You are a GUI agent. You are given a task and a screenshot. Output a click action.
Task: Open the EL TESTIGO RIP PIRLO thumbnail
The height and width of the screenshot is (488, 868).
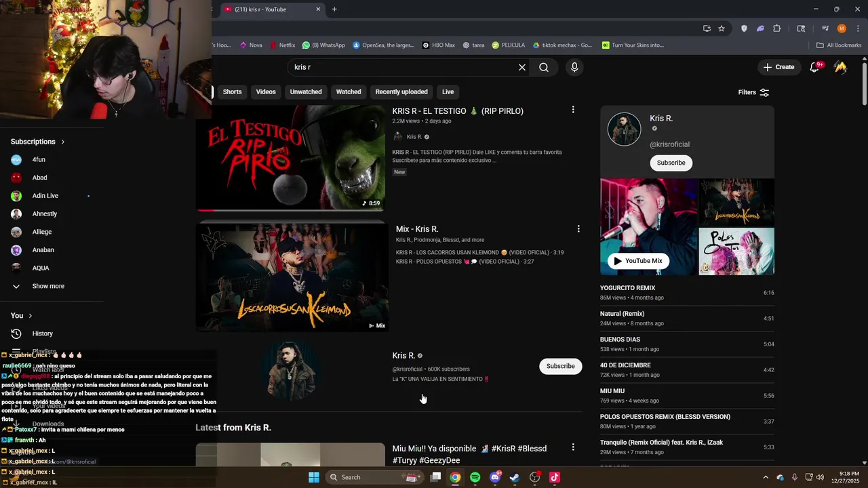tap(290, 158)
